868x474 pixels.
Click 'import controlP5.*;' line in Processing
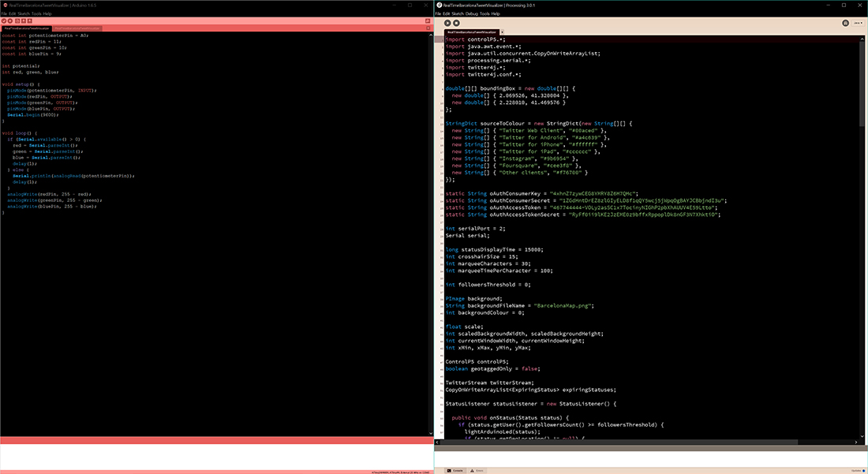(476, 39)
